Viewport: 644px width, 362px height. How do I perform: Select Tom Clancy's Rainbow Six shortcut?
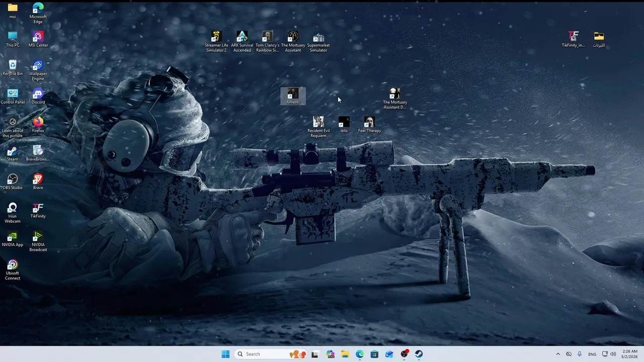tap(267, 42)
